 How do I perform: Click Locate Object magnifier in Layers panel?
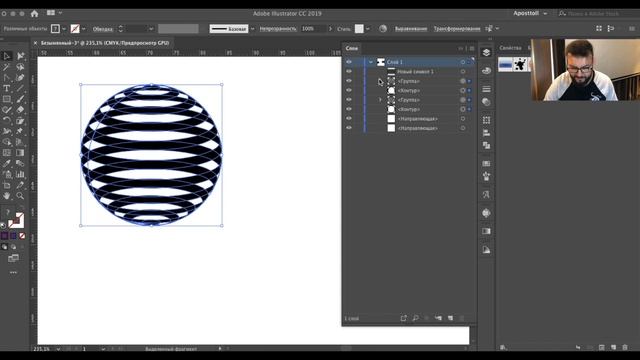pyautogui.click(x=416, y=318)
